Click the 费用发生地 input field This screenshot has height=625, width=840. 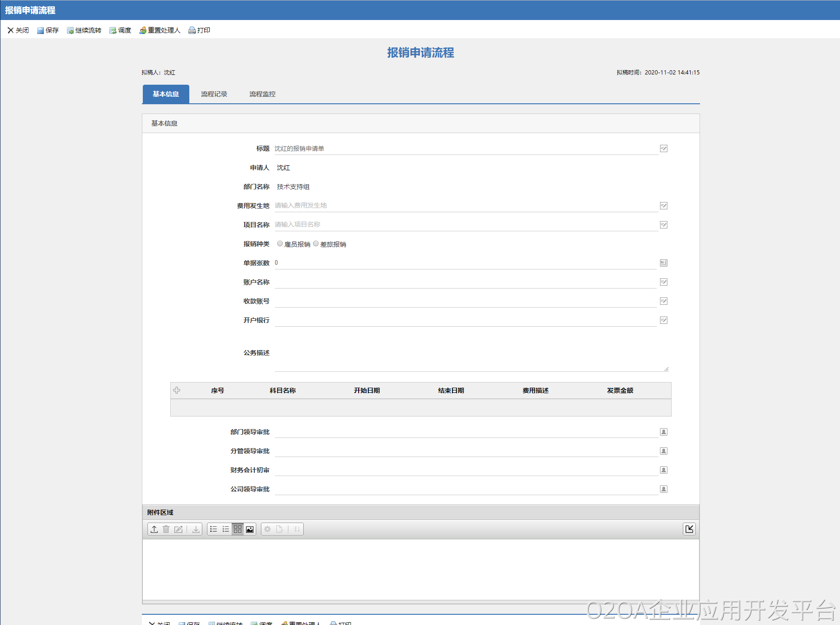(x=466, y=206)
